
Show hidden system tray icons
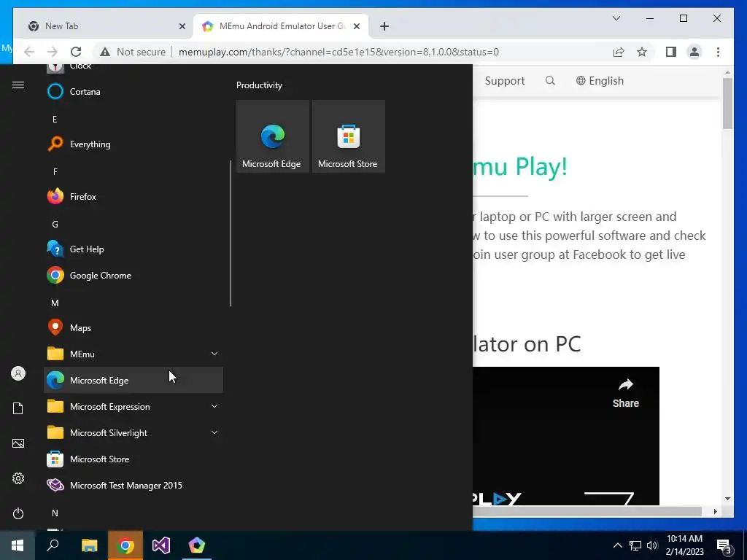click(x=617, y=545)
